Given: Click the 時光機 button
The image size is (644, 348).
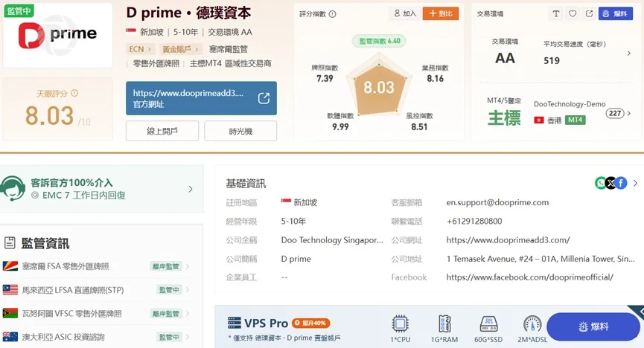Looking at the screenshot, I should point(240,131).
